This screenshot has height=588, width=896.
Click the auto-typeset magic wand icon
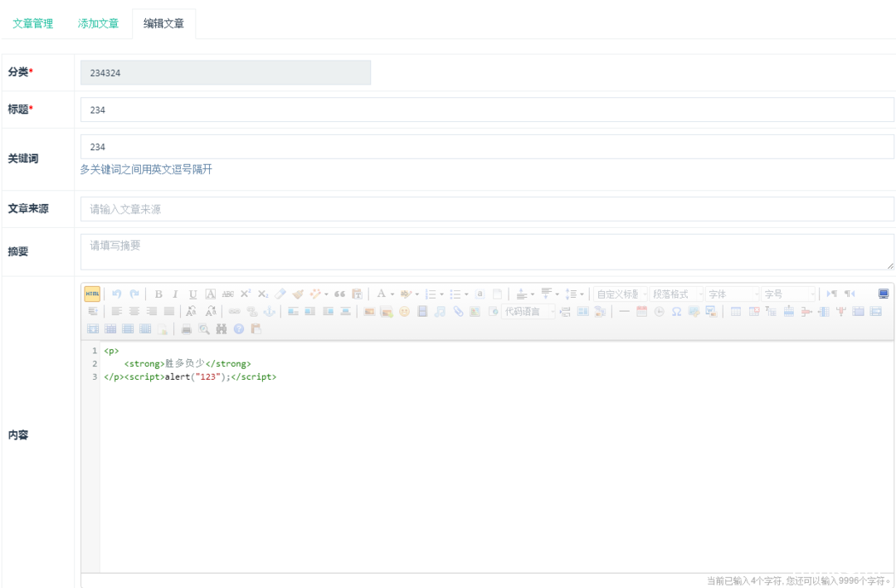point(315,294)
